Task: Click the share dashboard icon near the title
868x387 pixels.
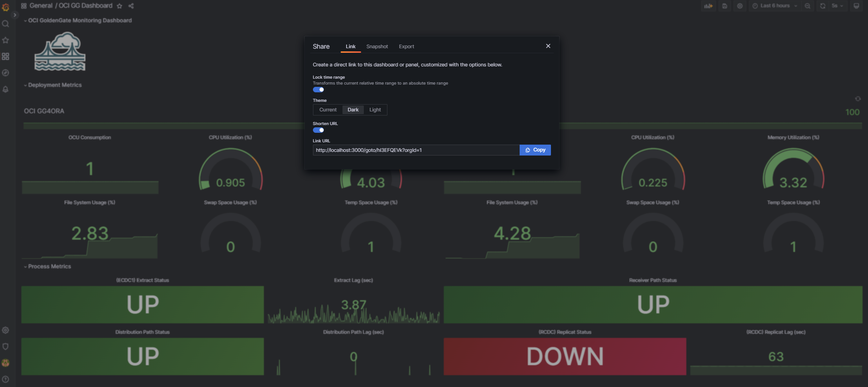Action: pyautogui.click(x=131, y=6)
